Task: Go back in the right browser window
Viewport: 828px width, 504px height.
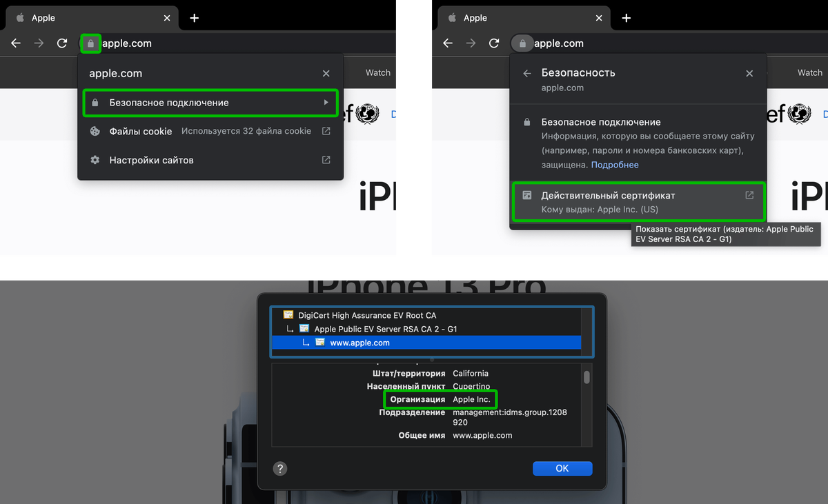Action: tap(448, 43)
